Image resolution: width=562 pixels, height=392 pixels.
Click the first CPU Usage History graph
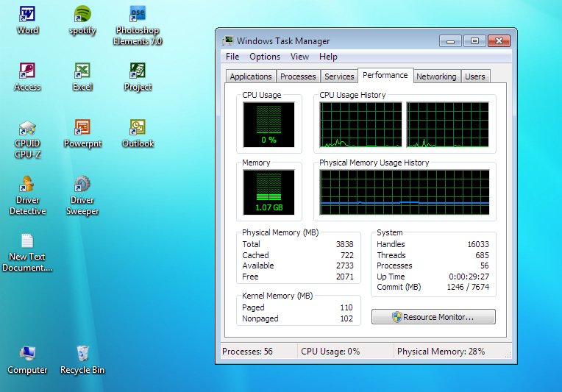pyautogui.click(x=361, y=125)
